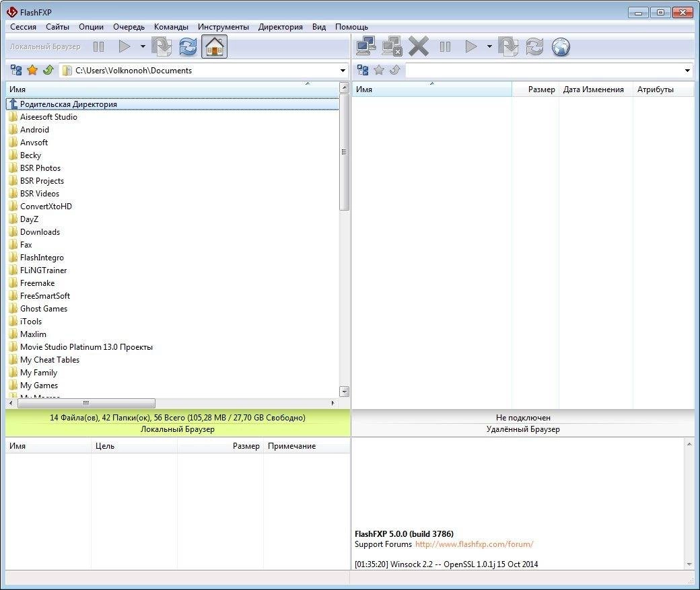Screen dimensions: 700x590
Task: Click the remote transfer queue icon
Action: (x=508, y=46)
